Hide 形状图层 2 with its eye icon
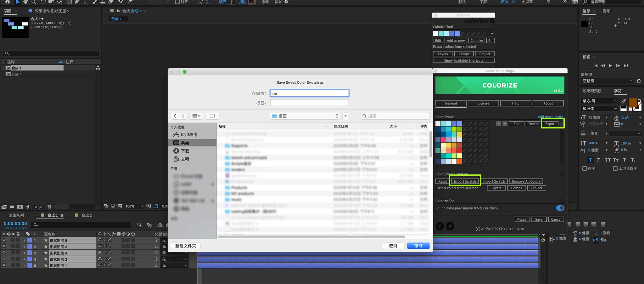 pos(4,259)
